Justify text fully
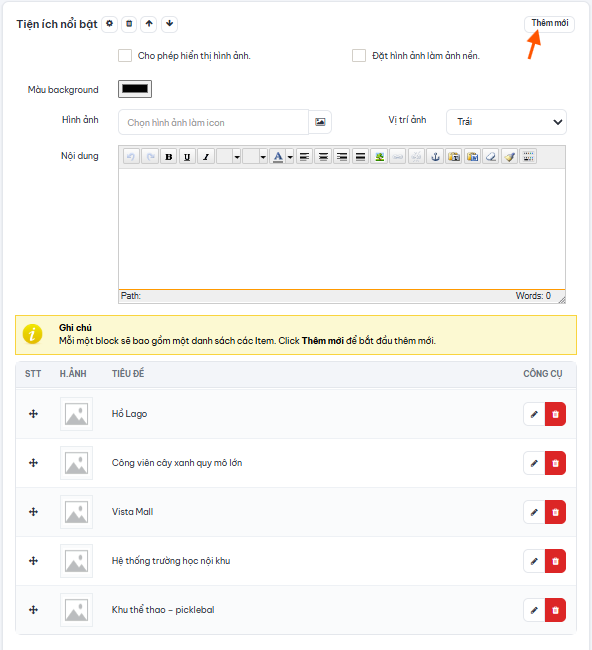The image size is (592, 650). click(361, 157)
